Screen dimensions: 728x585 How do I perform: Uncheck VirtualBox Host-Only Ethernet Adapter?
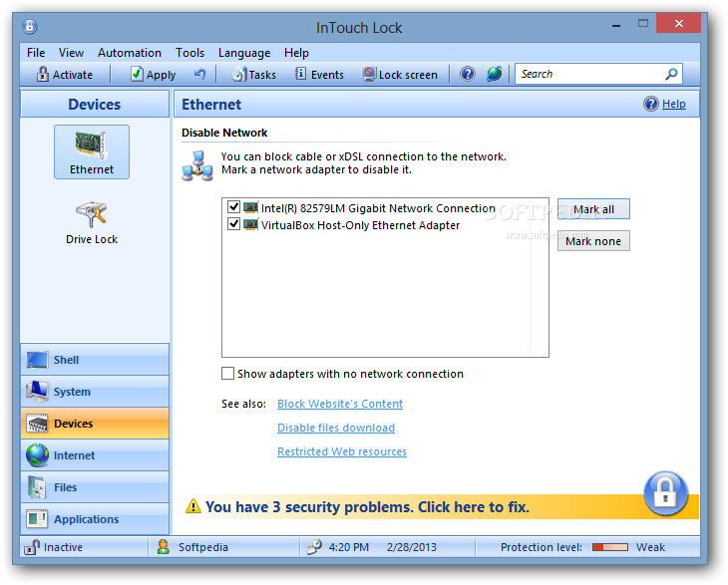[x=233, y=224]
